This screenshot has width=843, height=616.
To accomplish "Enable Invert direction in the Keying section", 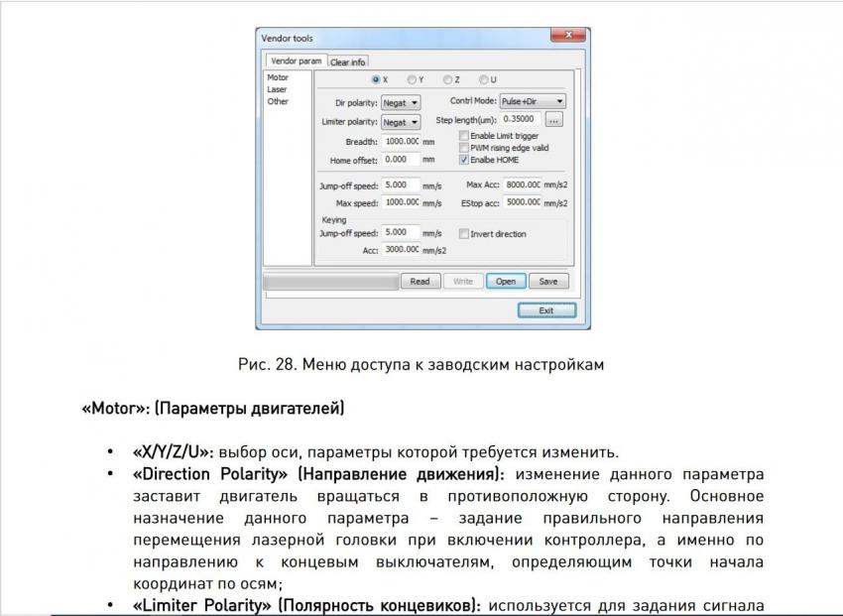I will click(x=463, y=232).
